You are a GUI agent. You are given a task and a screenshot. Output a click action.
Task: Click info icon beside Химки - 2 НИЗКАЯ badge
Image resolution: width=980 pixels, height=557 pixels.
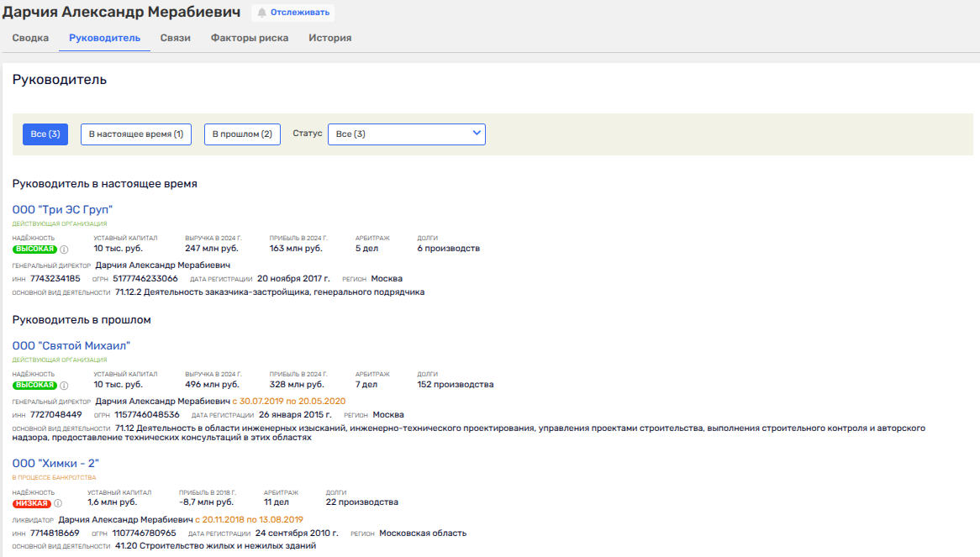[x=58, y=503]
